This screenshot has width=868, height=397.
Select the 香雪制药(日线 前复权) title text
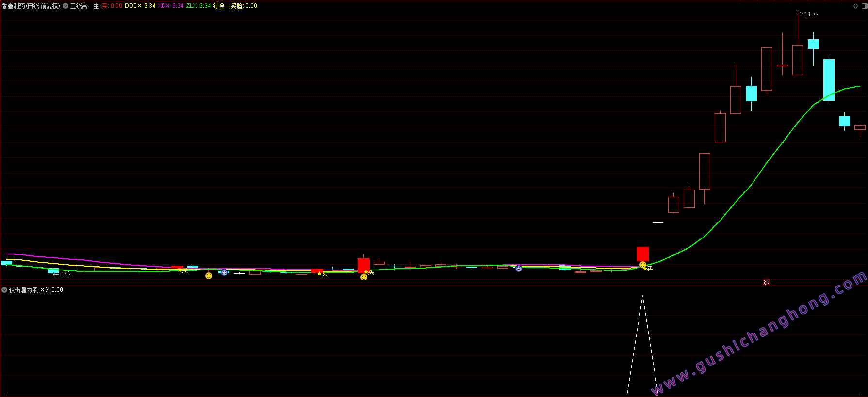pos(31,6)
